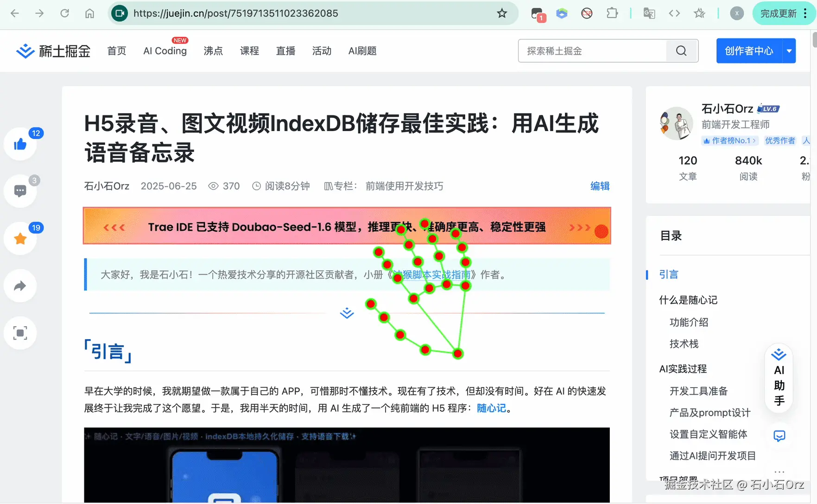The height and width of the screenshot is (504, 817).
Task: Jump to 技术栈 in the 目录
Action: tap(684, 344)
